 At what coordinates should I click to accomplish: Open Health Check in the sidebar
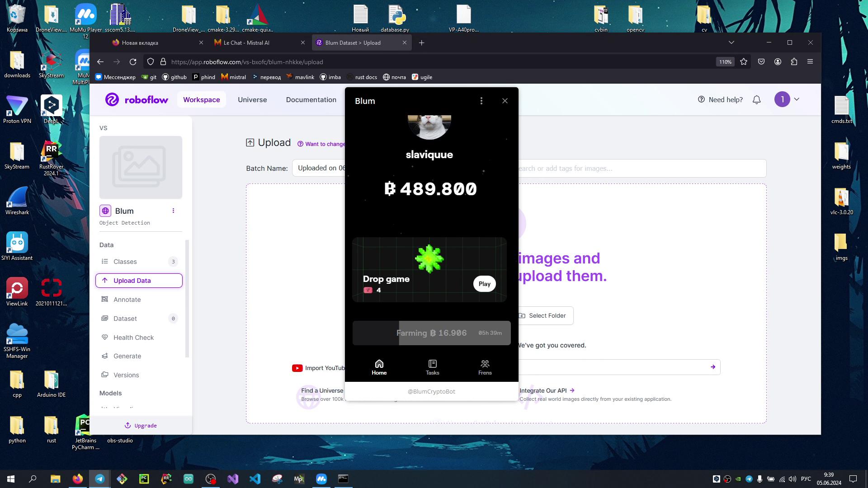(139, 338)
